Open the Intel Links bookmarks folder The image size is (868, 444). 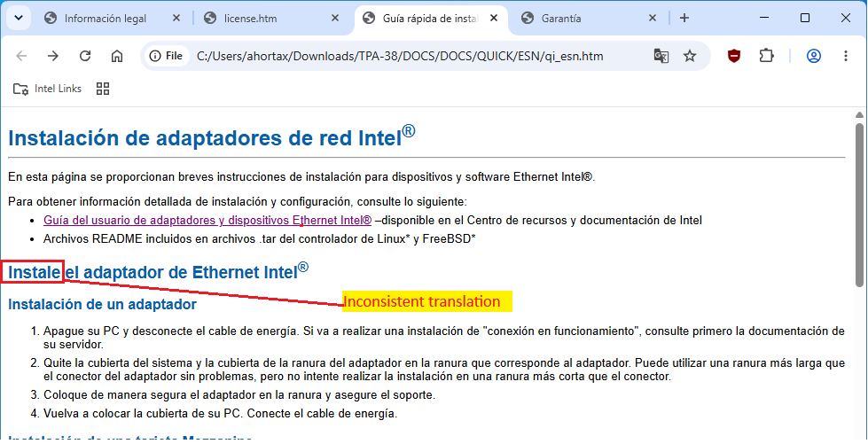(x=48, y=89)
